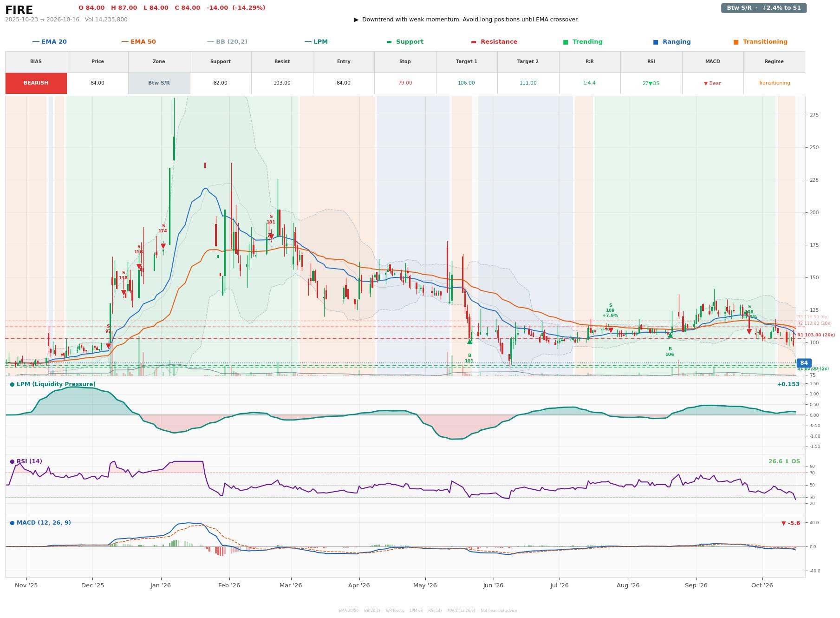Select the buy signal marker labeled 106
840x618 pixels.
click(670, 335)
